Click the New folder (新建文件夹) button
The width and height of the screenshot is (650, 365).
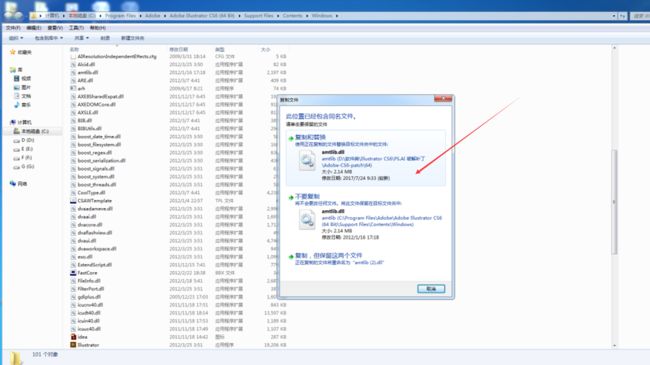tap(132, 38)
